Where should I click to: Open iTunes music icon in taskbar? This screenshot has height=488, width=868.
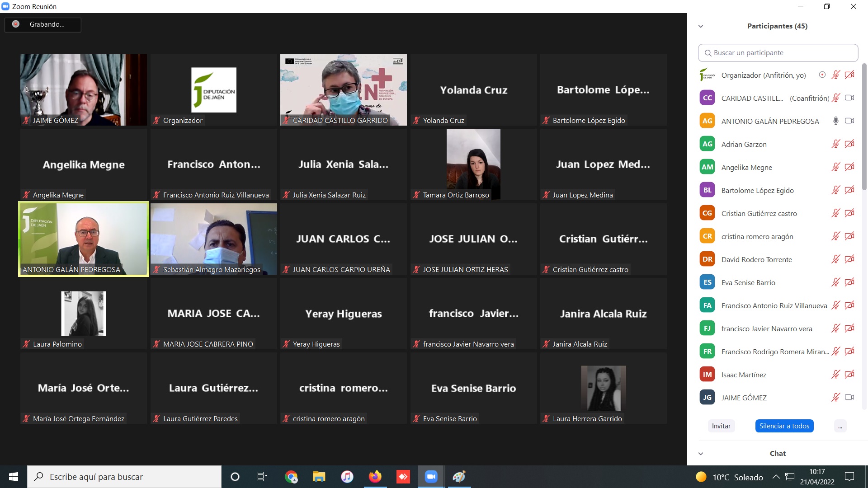coord(347,477)
